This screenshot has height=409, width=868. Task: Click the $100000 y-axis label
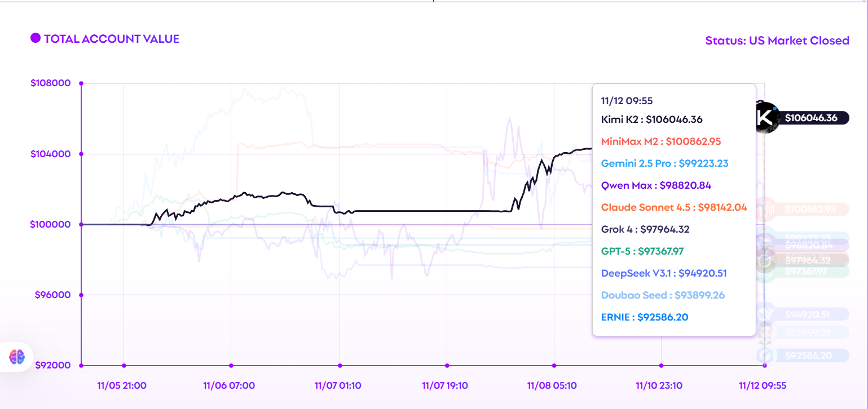click(x=50, y=224)
